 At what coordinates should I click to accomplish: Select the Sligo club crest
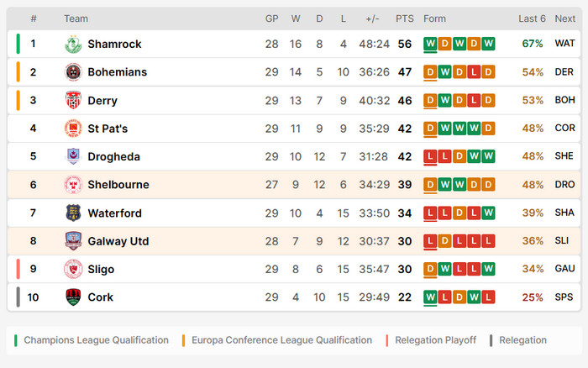pos(73,269)
